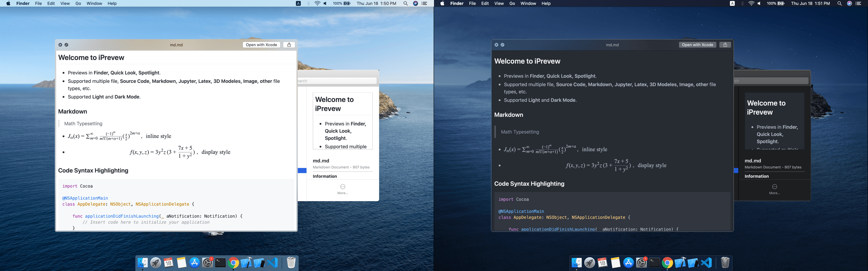This screenshot has height=271, width=868.
Task: Launch Terminal from the light-mode Dock
Action: (220, 263)
